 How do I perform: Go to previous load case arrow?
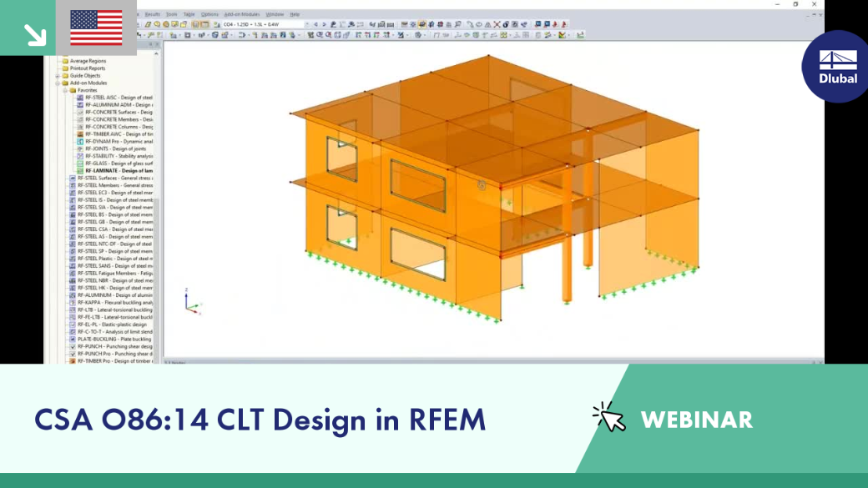[316, 24]
